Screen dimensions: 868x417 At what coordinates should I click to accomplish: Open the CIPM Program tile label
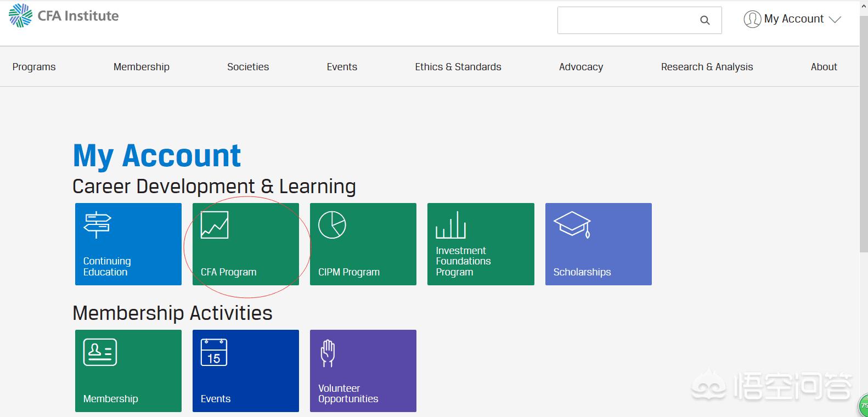click(x=349, y=272)
